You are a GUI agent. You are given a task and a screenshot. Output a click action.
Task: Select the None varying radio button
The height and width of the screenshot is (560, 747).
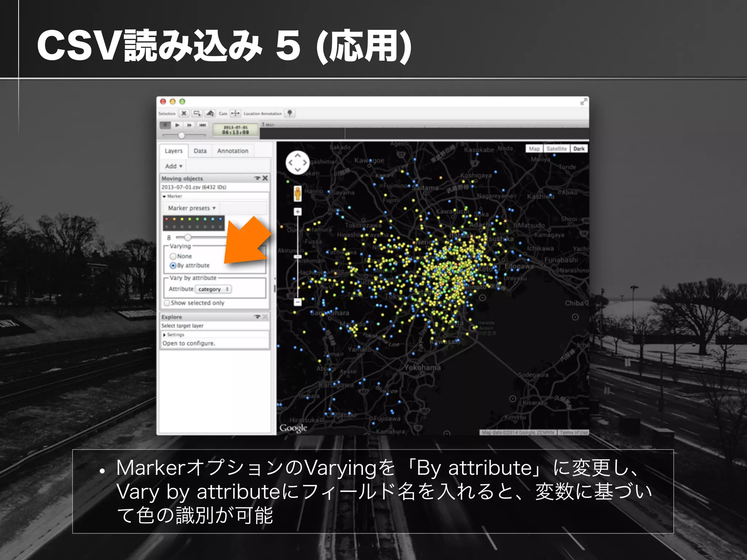click(x=173, y=256)
